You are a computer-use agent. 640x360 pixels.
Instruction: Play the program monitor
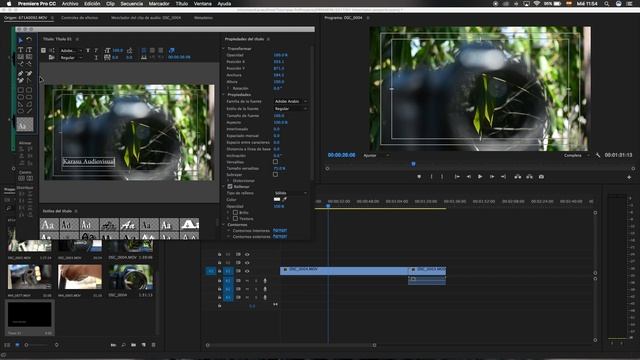coord(480,177)
